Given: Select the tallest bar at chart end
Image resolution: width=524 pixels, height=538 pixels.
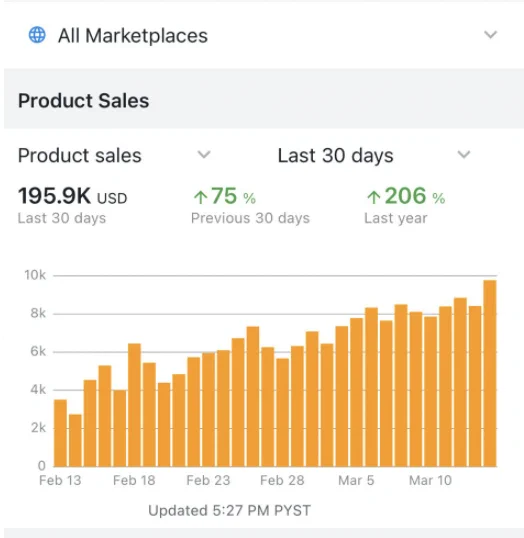Looking at the screenshot, I should coord(490,373).
